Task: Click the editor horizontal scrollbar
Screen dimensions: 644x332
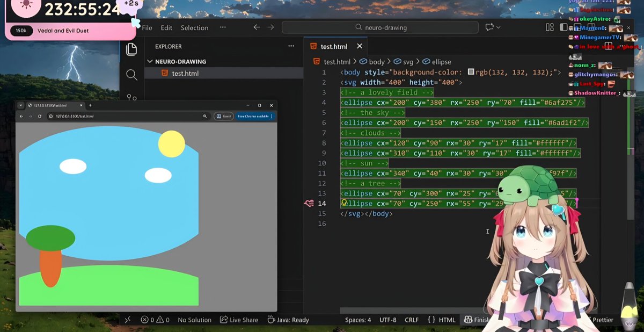Action: [412, 311]
